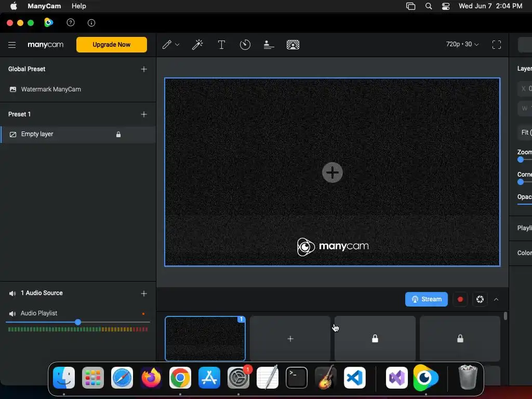Adjust the Corner slider handle
Screen dimensions: 532x399
(x=521, y=182)
